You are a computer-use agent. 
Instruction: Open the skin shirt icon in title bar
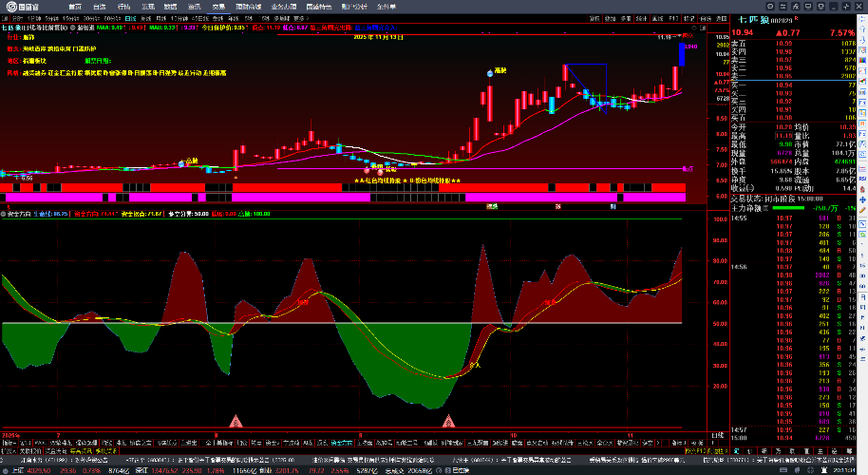(821, 6)
